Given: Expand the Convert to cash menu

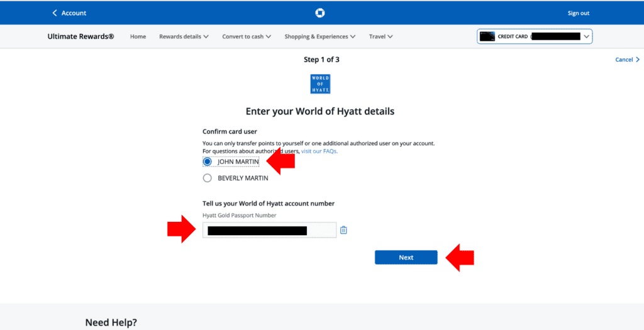Looking at the screenshot, I should click(247, 36).
